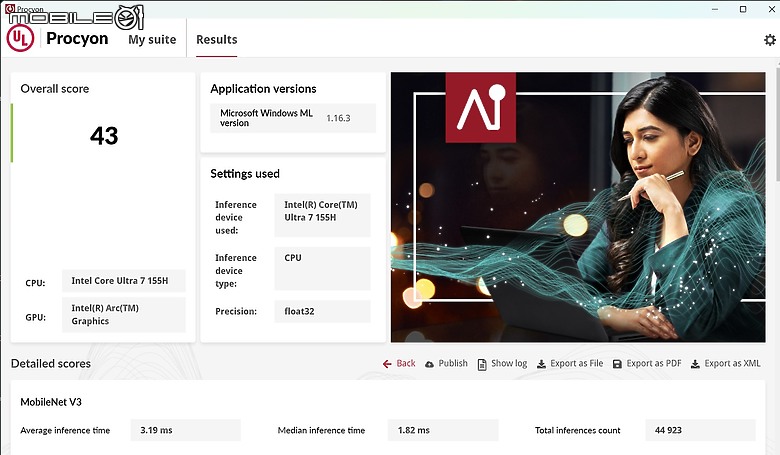Viewport: 780px width, 455px height.
Task: Click the UL logo icon
Action: click(20, 38)
